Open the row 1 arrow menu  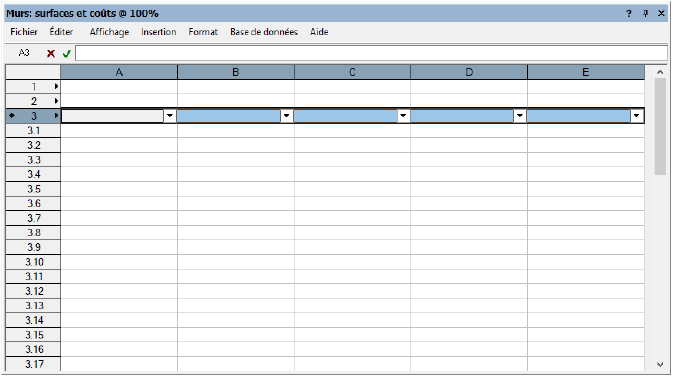pyautogui.click(x=56, y=86)
